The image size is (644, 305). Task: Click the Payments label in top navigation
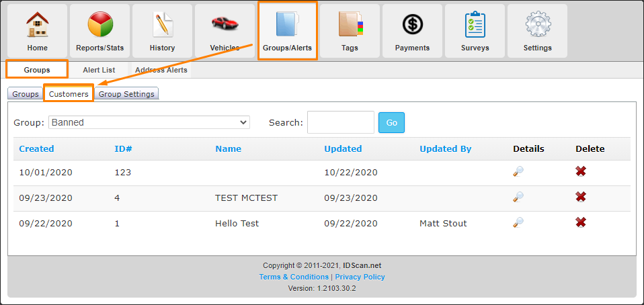[x=412, y=48]
